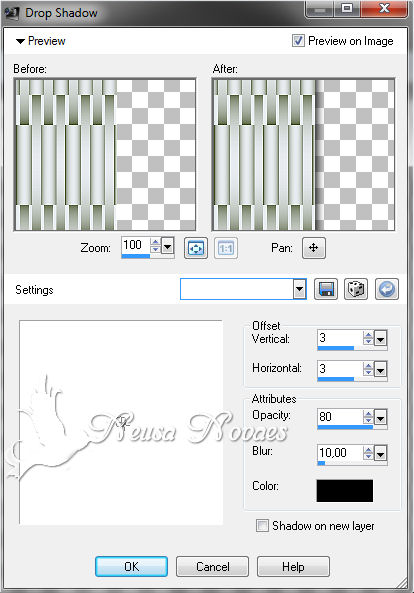The height and width of the screenshot is (593, 414).
Task: Click the Pan navigate crosshair icon
Action: pos(313,248)
